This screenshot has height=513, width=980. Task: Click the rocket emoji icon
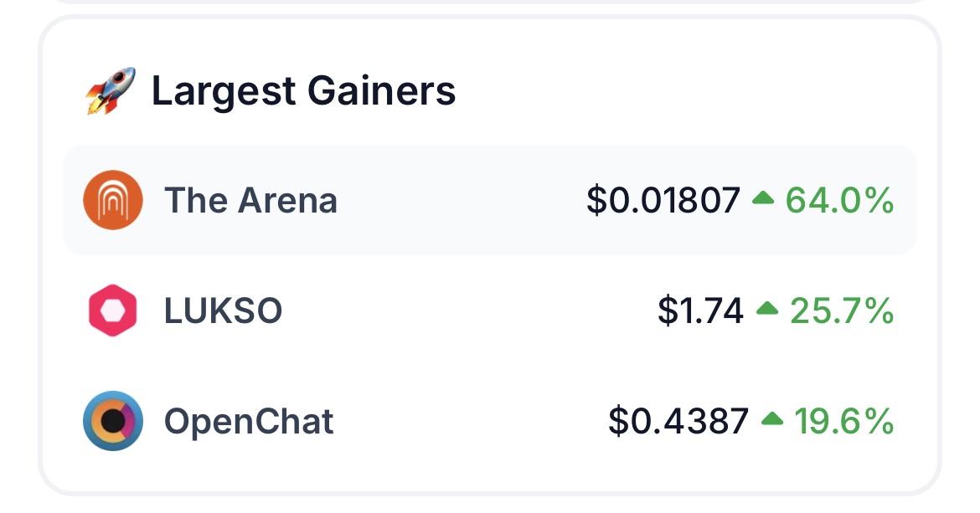(x=111, y=90)
